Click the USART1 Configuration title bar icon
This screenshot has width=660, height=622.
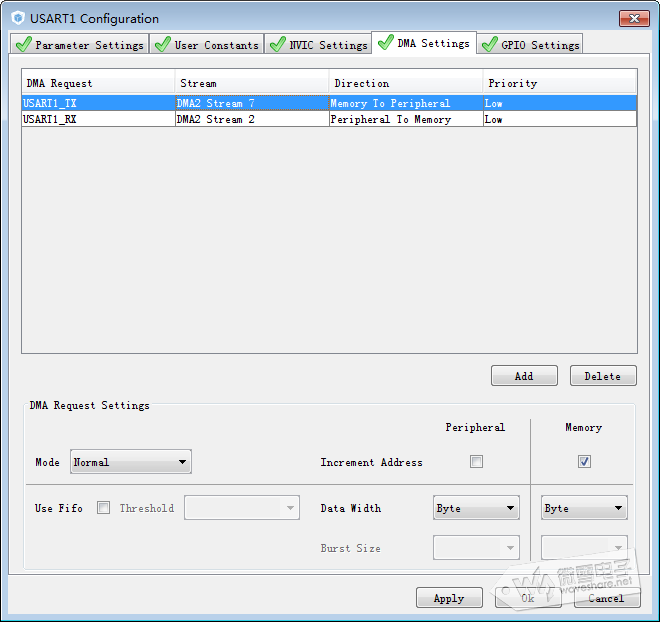pyautogui.click(x=17, y=18)
